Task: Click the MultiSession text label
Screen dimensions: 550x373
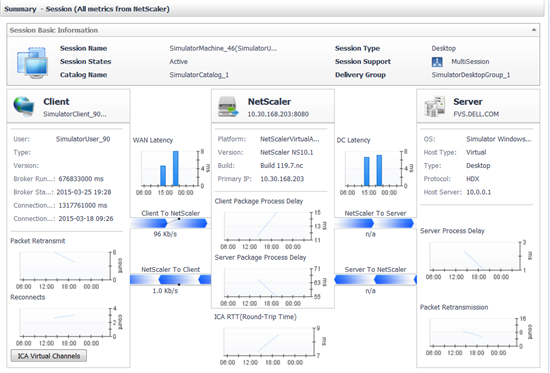Action: pyautogui.click(x=470, y=62)
